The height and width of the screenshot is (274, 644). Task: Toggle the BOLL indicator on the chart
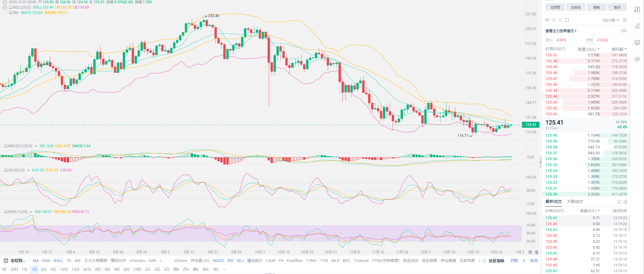[58, 261]
